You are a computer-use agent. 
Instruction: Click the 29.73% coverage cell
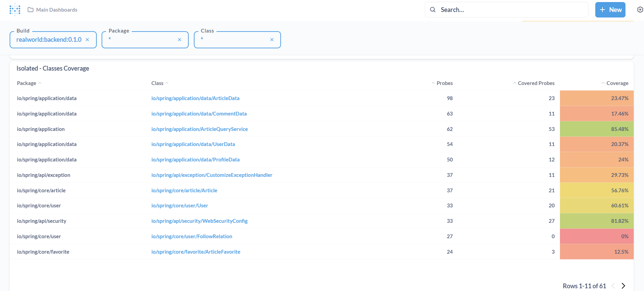[x=597, y=175]
